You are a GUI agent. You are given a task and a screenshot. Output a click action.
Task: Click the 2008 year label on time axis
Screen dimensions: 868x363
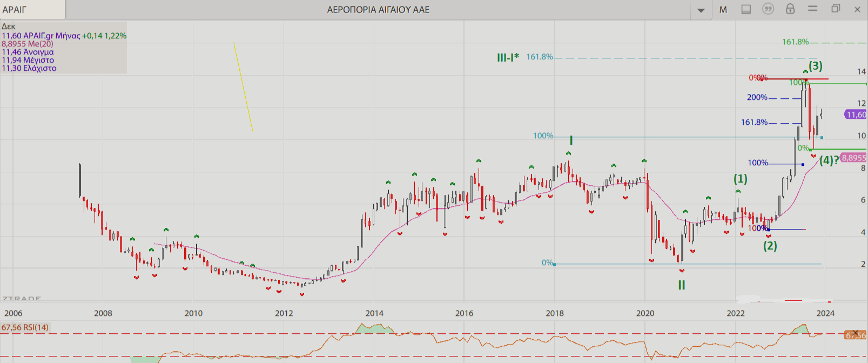click(103, 313)
